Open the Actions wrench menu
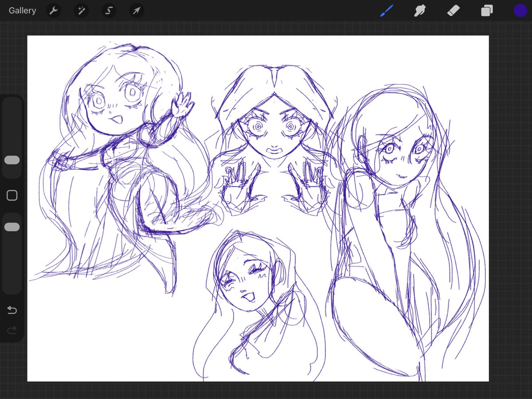 53,11
